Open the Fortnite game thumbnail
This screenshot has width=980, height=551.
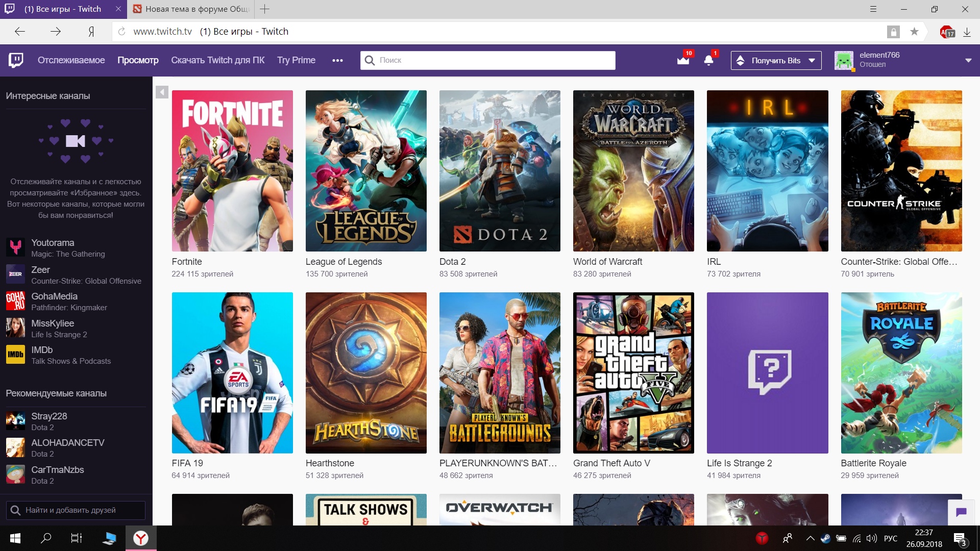pos(232,171)
